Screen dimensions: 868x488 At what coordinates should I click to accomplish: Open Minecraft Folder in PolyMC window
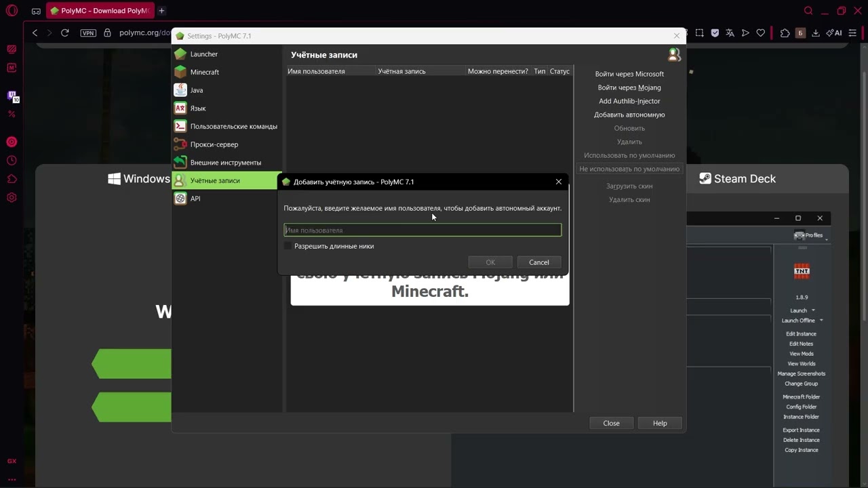[801, 397]
